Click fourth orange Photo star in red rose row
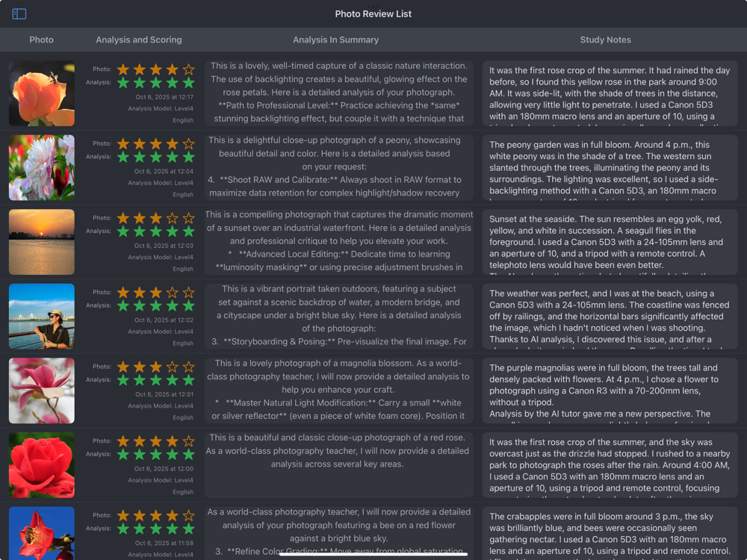This screenshot has width=747, height=560. tap(172, 441)
